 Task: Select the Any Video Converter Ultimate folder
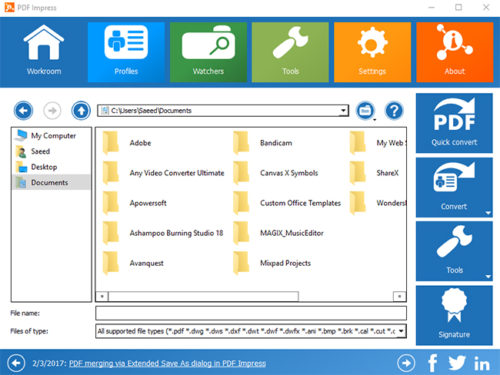[163, 173]
